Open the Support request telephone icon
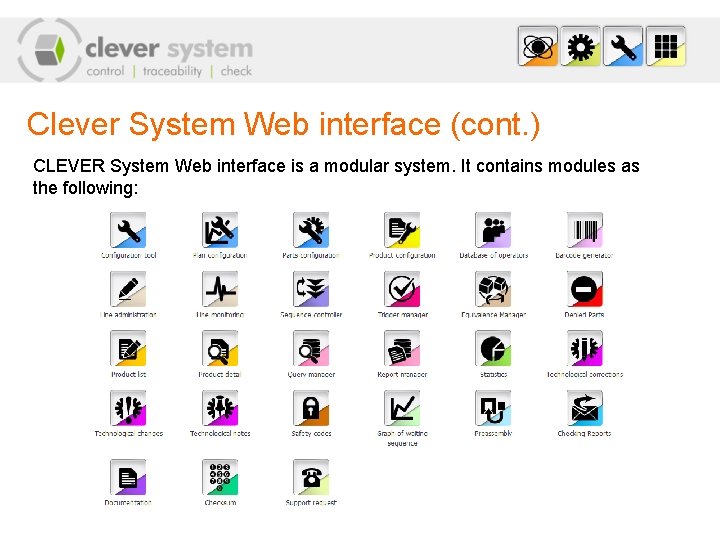The image size is (720, 540). pos(311,477)
